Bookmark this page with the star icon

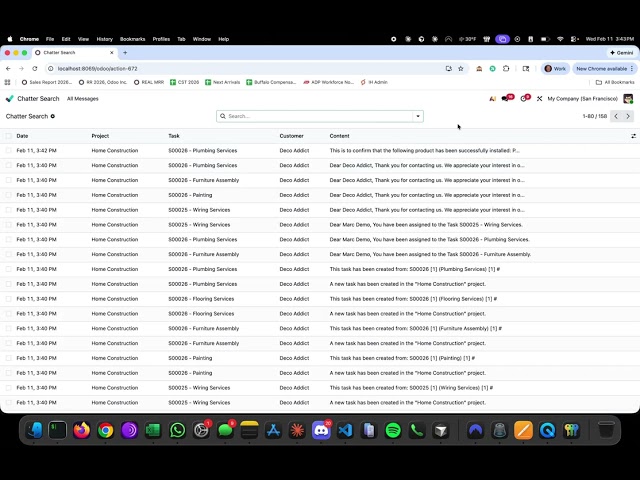pyautogui.click(x=461, y=69)
